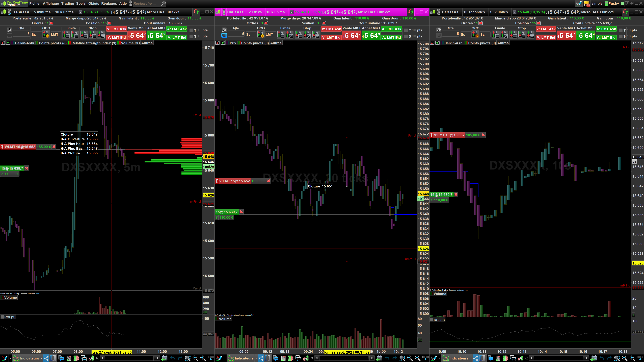Click V: LMT Ask button in left chart
644x362 pixels.
click(117, 29)
